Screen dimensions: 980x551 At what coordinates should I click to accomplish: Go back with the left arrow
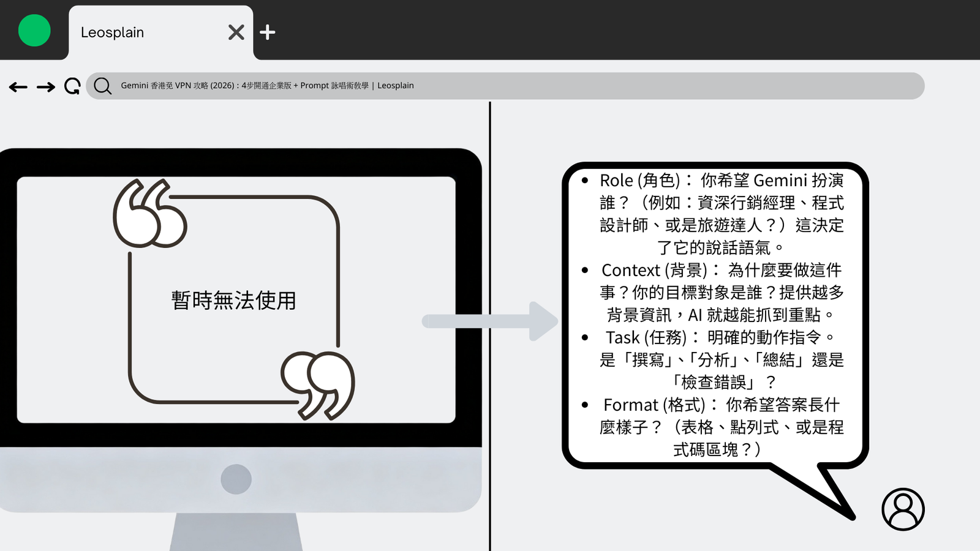pos(18,87)
